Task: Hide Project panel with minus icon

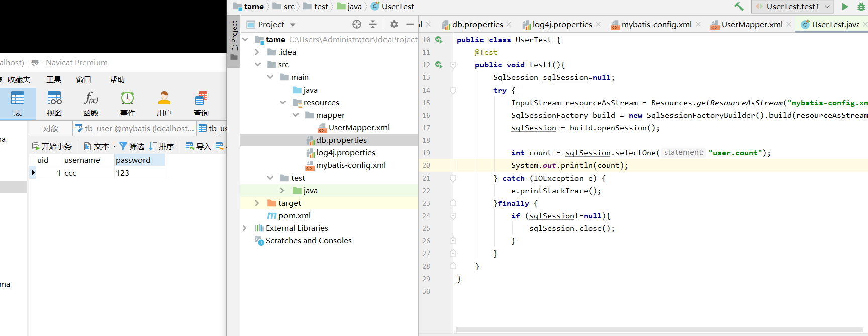Action: (x=410, y=24)
